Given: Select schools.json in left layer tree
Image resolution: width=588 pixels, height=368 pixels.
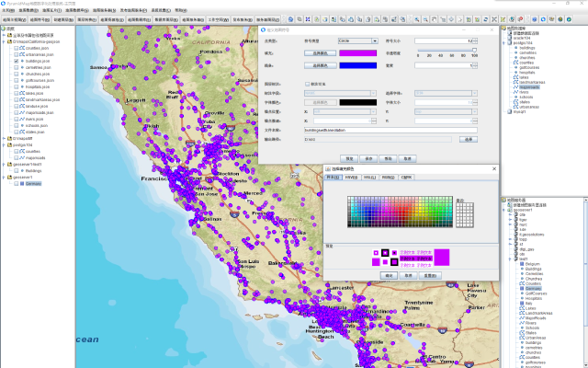Looking at the screenshot, I should [37, 125].
